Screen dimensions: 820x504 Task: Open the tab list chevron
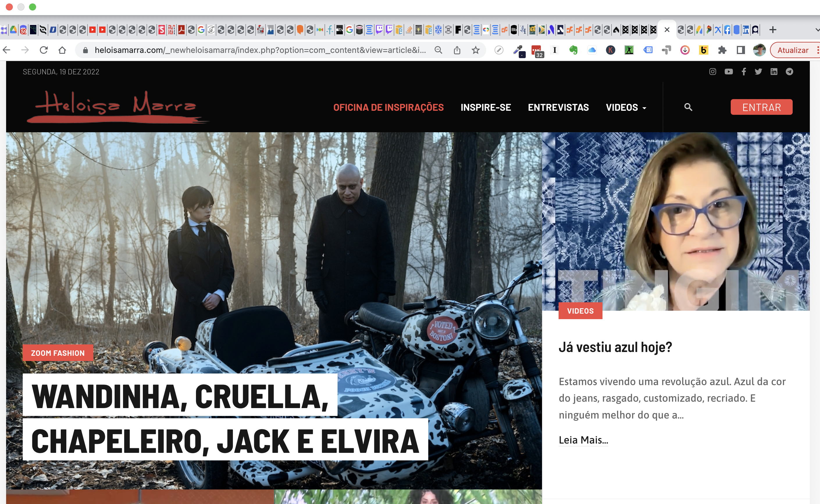pyautogui.click(x=817, y=30)
